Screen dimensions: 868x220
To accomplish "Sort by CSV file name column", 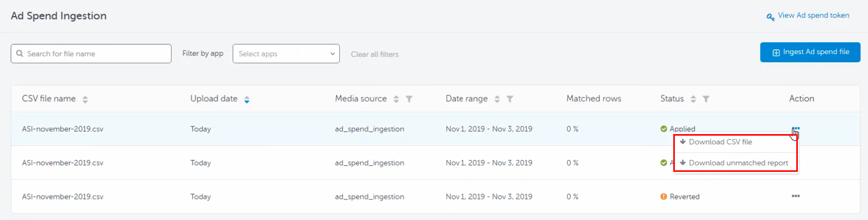I will coord(85,99).
